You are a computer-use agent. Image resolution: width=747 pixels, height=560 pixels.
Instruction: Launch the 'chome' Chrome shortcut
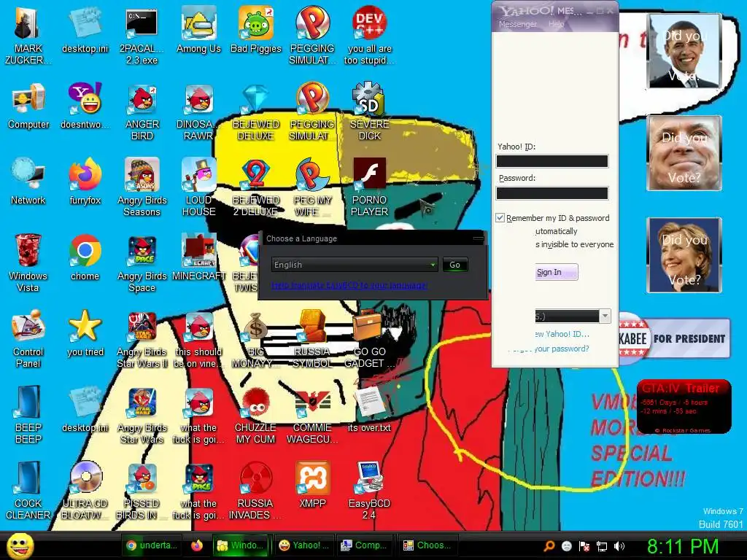pos(85,257)
